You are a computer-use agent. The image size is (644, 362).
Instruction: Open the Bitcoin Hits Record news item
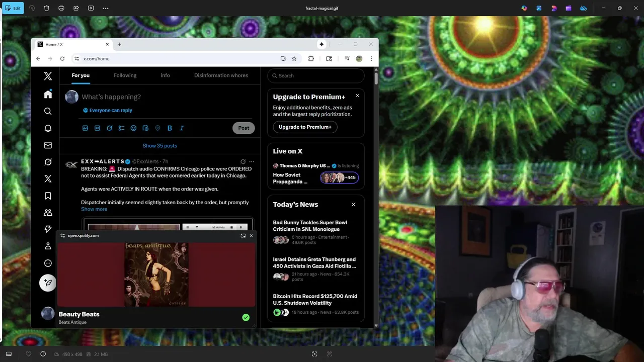tap(315, 304)
